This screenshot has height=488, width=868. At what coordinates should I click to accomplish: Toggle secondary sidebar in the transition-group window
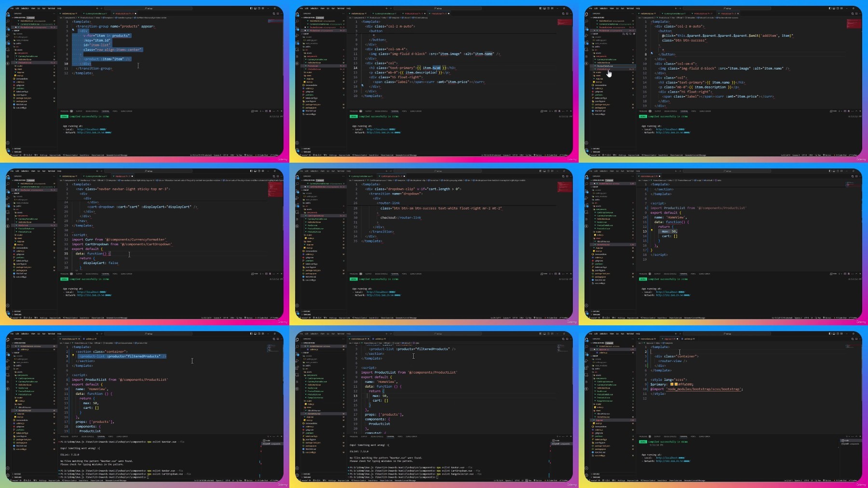click(259, 8)
